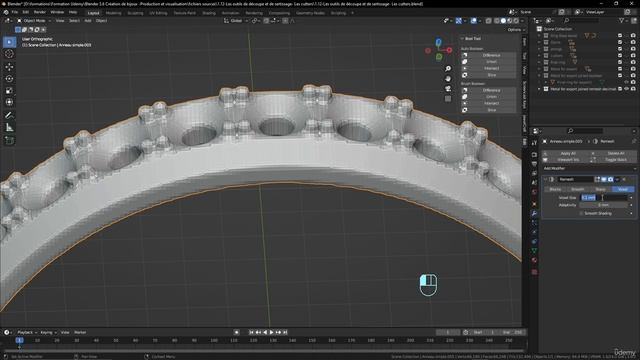Switch to the Sculpting workspace tab

point(135,13)
